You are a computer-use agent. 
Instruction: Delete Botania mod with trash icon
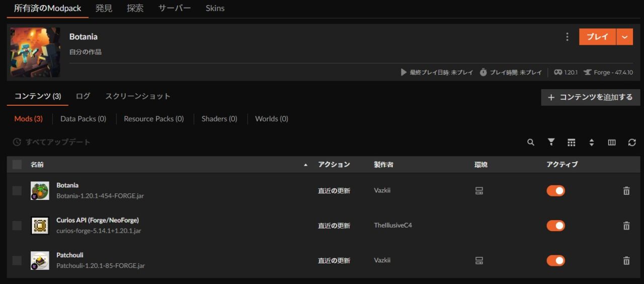[626, 191]
